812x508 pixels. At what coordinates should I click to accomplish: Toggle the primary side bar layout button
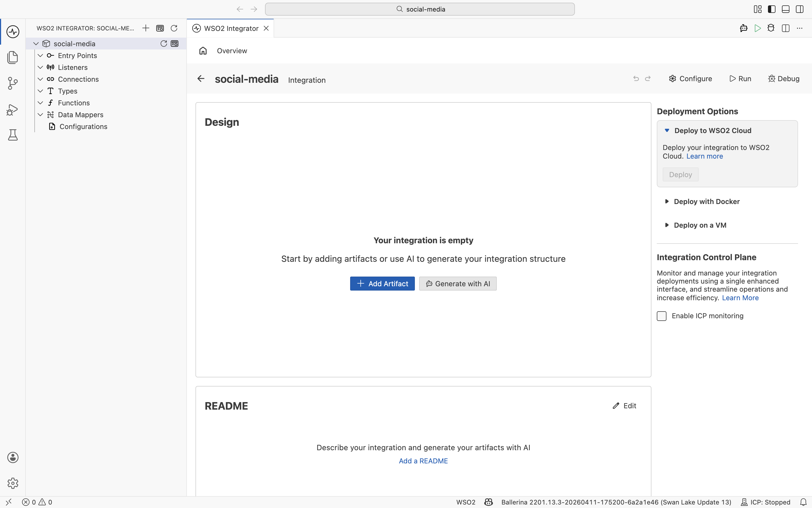click(771, 9)
